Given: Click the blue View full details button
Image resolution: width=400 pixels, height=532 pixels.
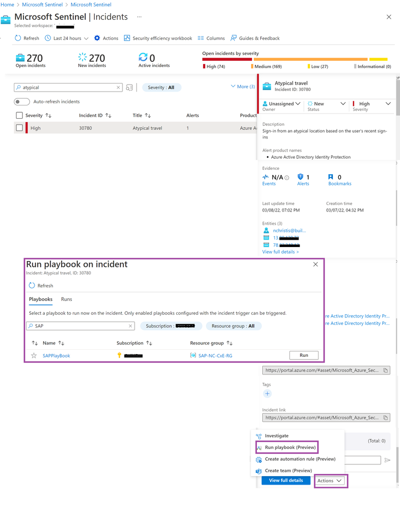Looking at the screenshot, I should click(286, 480).
